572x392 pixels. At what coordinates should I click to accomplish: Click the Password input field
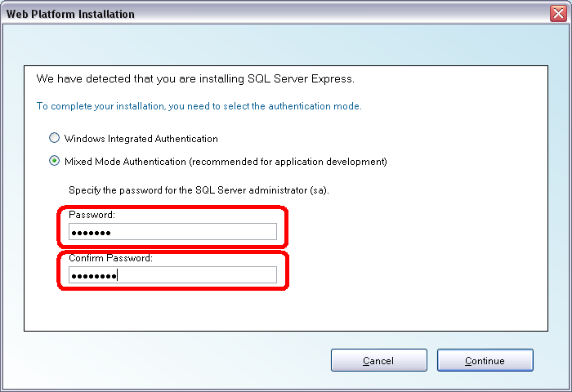point(172,232)
